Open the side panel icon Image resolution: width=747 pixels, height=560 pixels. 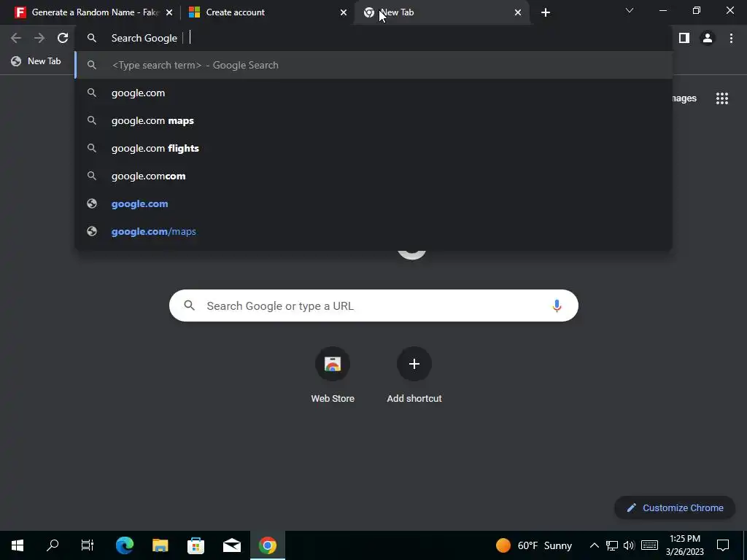click(x=684, y=38)
